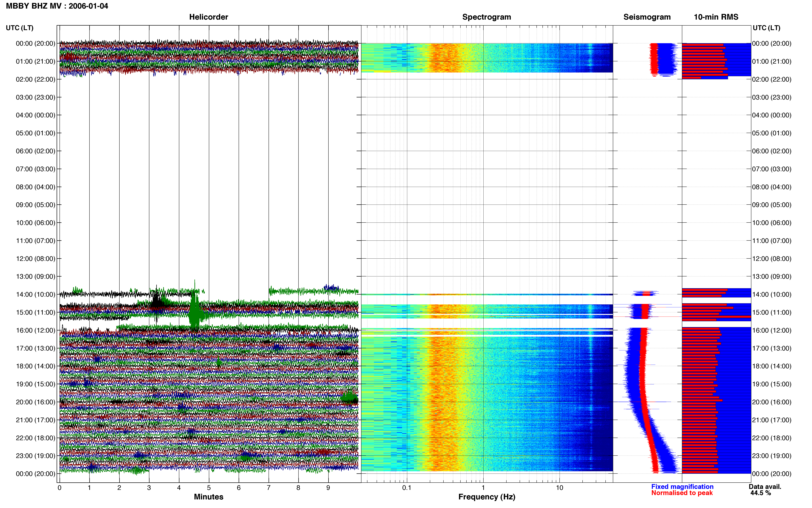Click the RMS bars in the 00:00–02:00 block
The height and width of the screenshot is (508, 812).
[x=716, y=61]
